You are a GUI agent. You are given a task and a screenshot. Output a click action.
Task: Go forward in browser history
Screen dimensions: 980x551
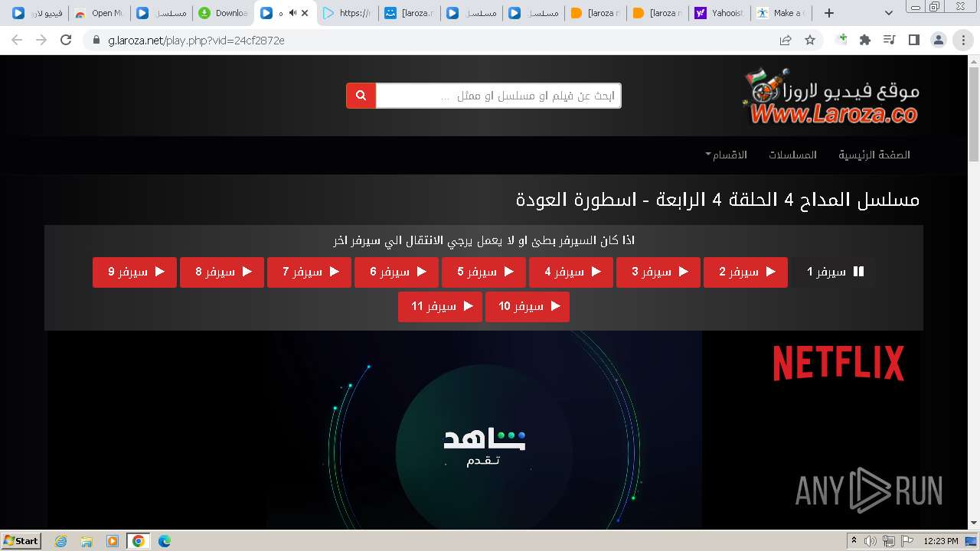[41, 40]
